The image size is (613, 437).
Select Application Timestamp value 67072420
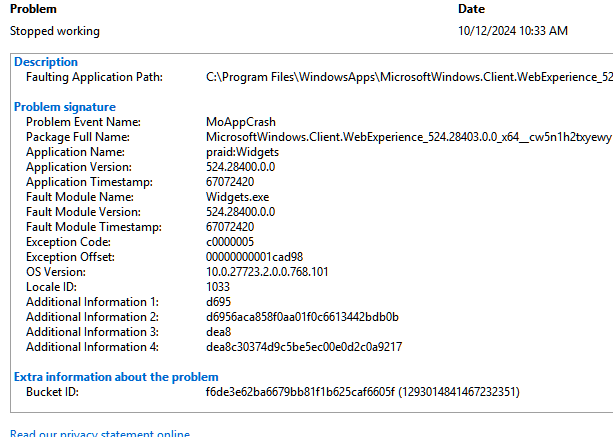[230, 182]
